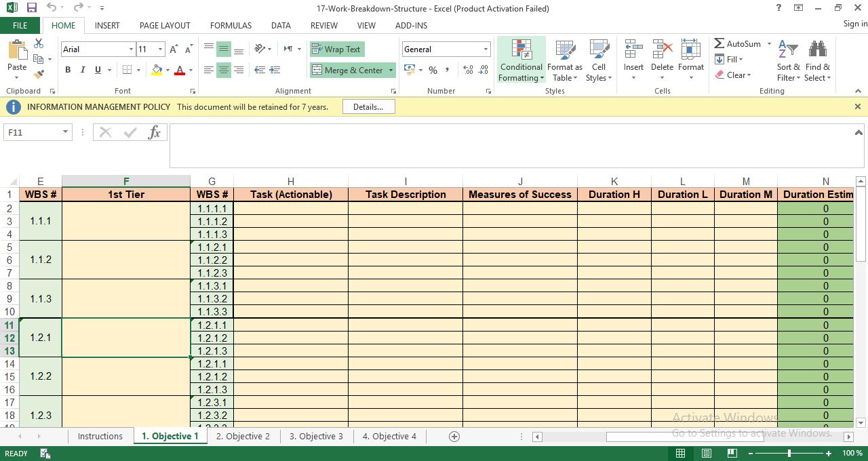Click the Insert cells button
The image size is (868, 461).
pyautogui.click(x=633, y=61)
